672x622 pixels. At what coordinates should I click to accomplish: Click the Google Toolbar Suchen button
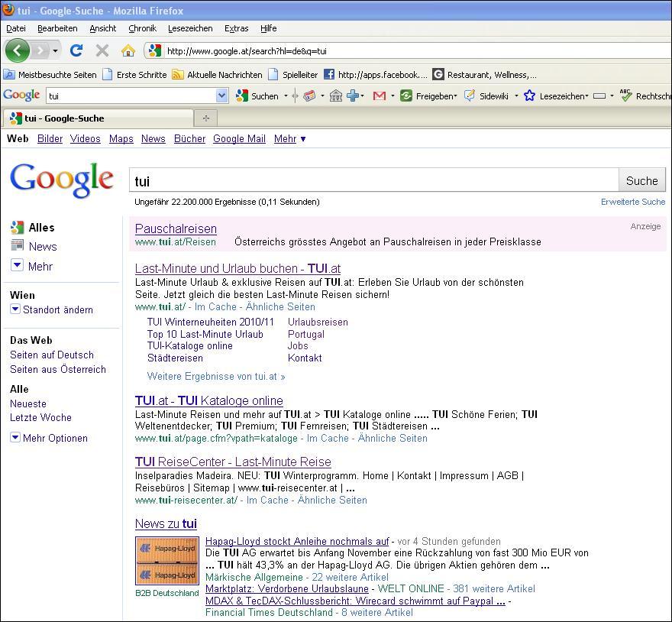[257, 96]
